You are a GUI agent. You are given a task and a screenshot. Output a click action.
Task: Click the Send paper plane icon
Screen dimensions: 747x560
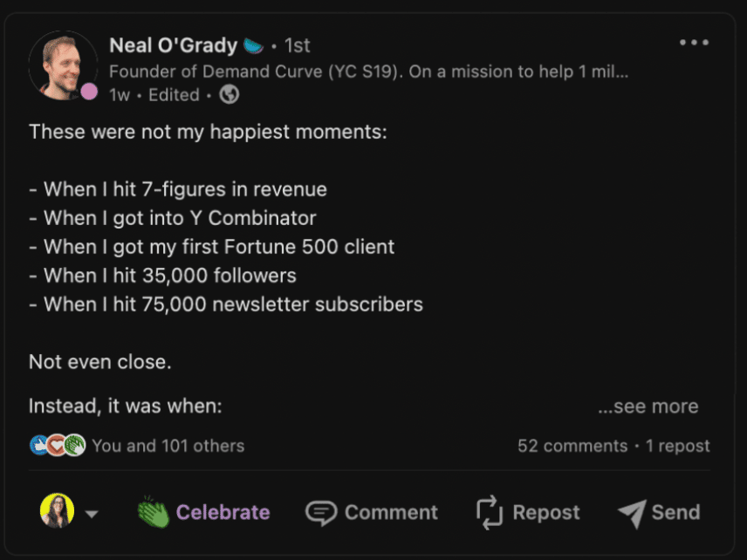click(x=631, y=513)
